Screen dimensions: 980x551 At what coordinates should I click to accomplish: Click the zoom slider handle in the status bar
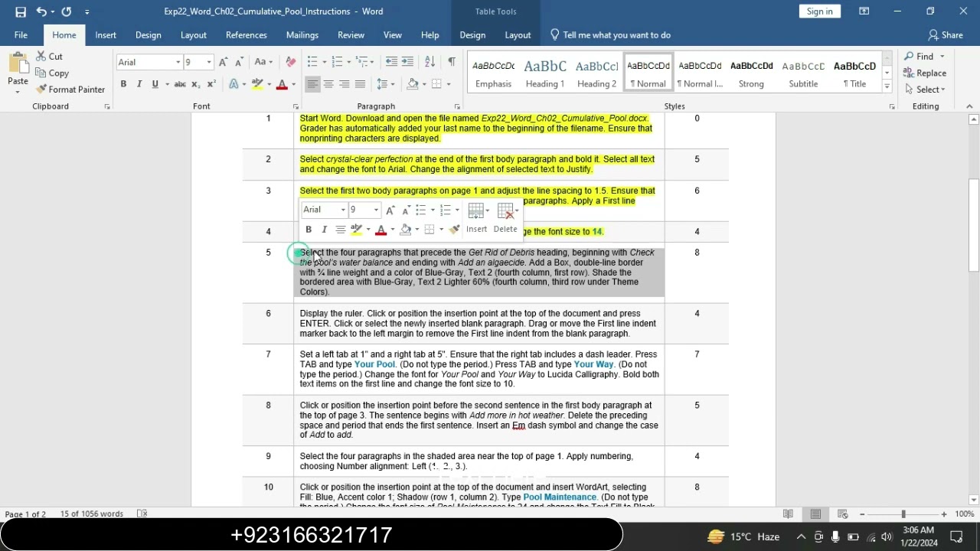tap(903, 514)
